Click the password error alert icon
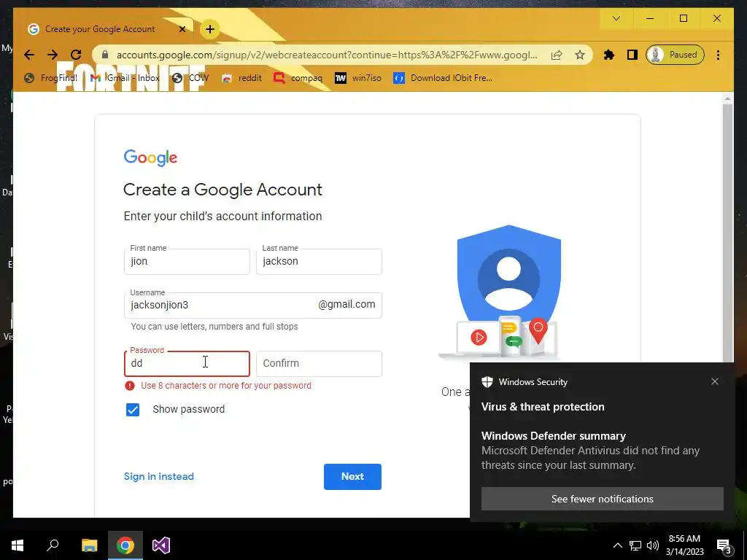The height and width of the screenshot is (560, 747). click(130, 386)
